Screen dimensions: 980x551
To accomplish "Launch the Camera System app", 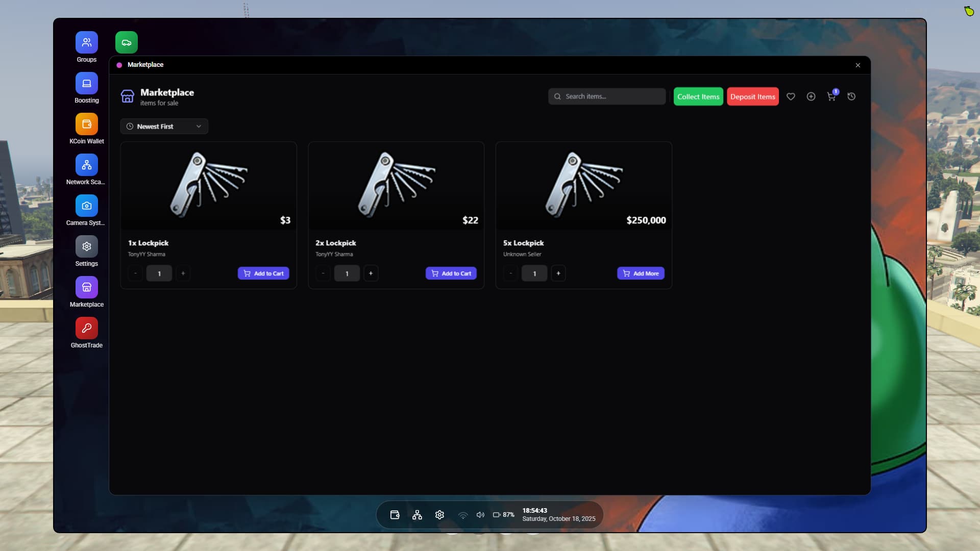I will coord(86,206).
